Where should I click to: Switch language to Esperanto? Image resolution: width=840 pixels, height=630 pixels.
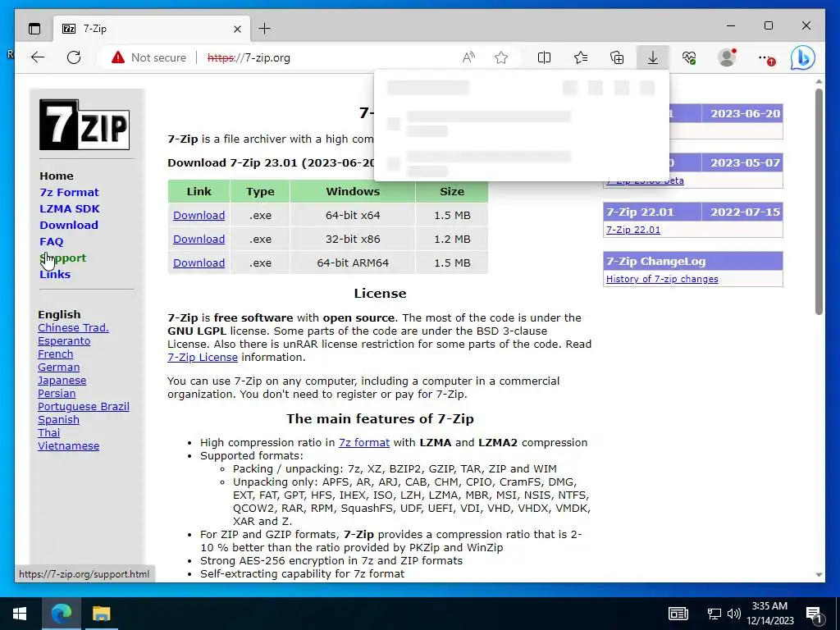click(x=64, y=340)
